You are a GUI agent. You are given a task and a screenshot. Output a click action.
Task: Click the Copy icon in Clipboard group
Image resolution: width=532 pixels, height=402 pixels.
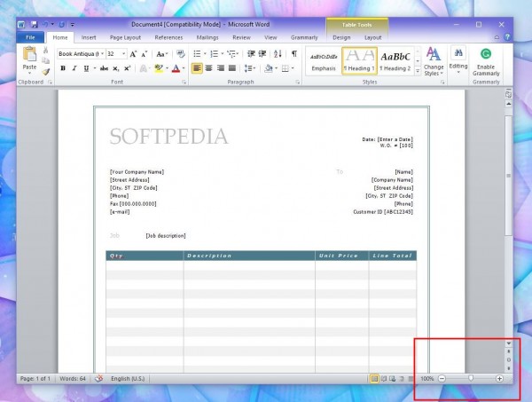(46, 60)
